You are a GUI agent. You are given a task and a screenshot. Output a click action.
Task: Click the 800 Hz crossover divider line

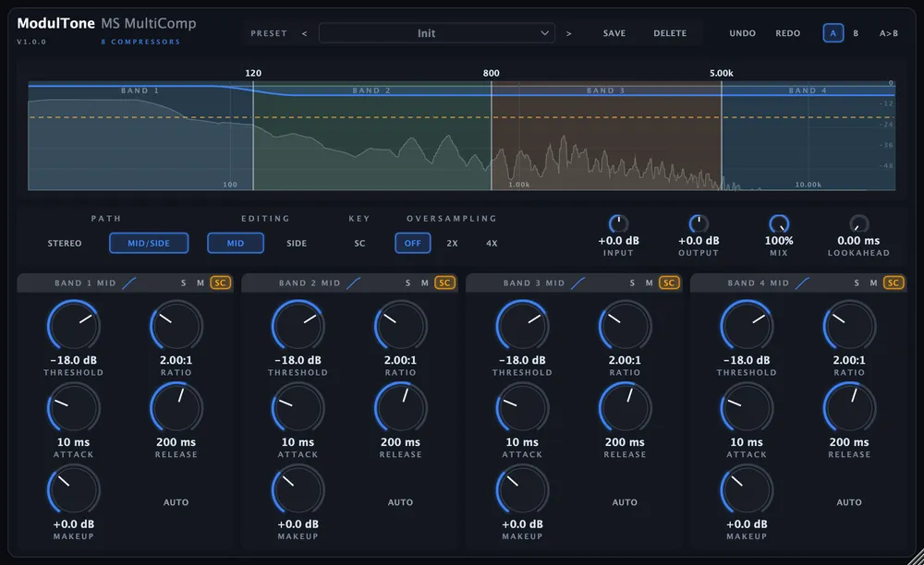pyautogui.click(x=492, y=136)
